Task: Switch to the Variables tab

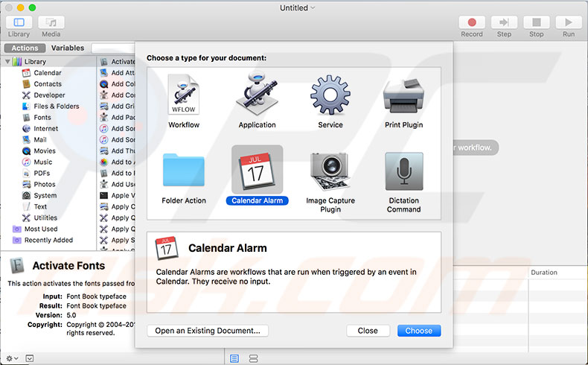Action: click(x=68, y=48)
